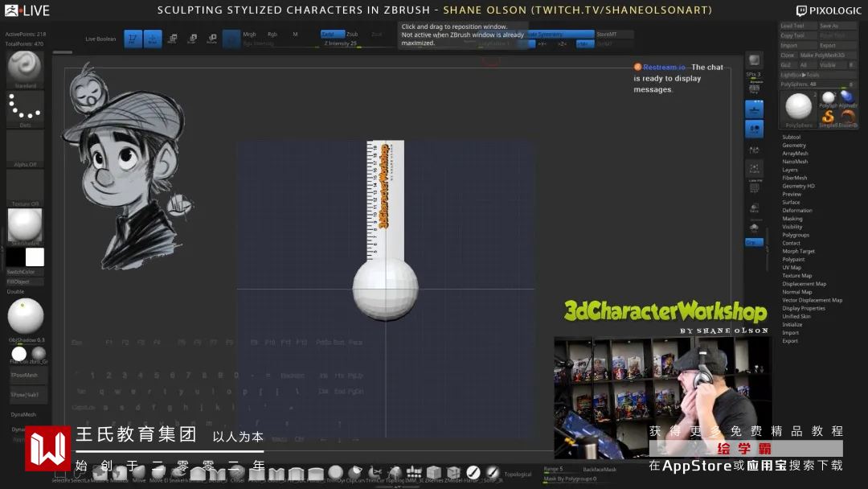Expand the Masking section
The height and width of the screenshot is (489, 868).
coord(792,219)
